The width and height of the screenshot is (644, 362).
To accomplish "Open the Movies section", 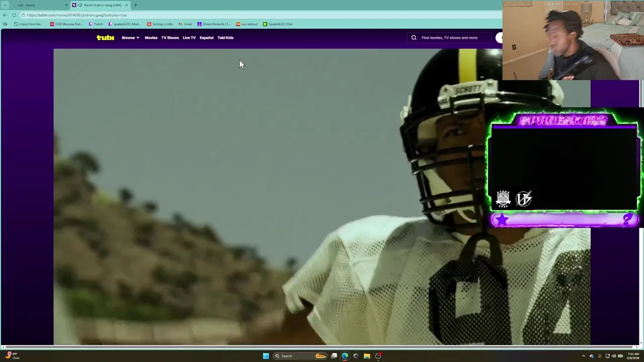I will (x=151, y=38).
